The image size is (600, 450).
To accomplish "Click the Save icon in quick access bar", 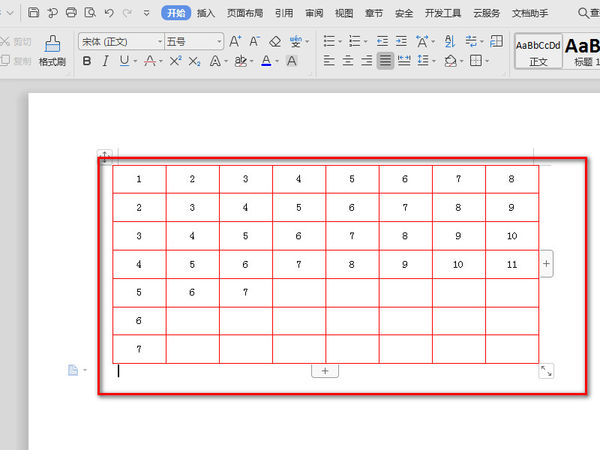I will click(x=34, y=13).
